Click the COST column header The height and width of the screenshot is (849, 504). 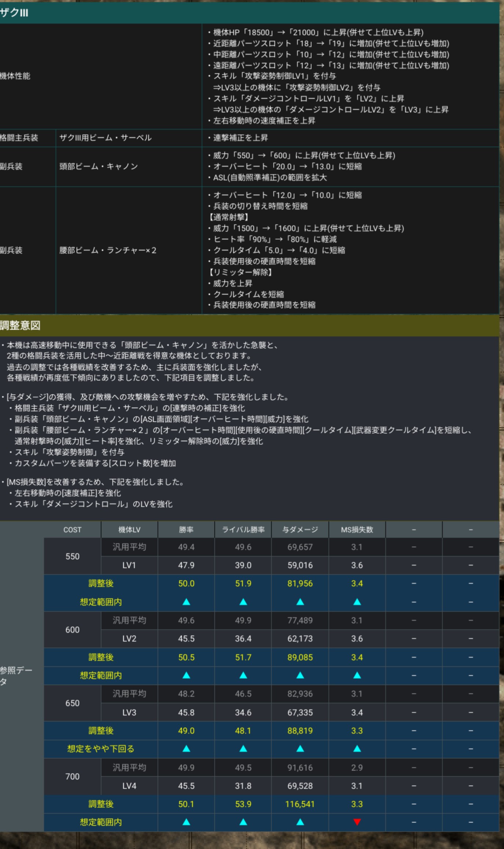(x=72, y=530)
